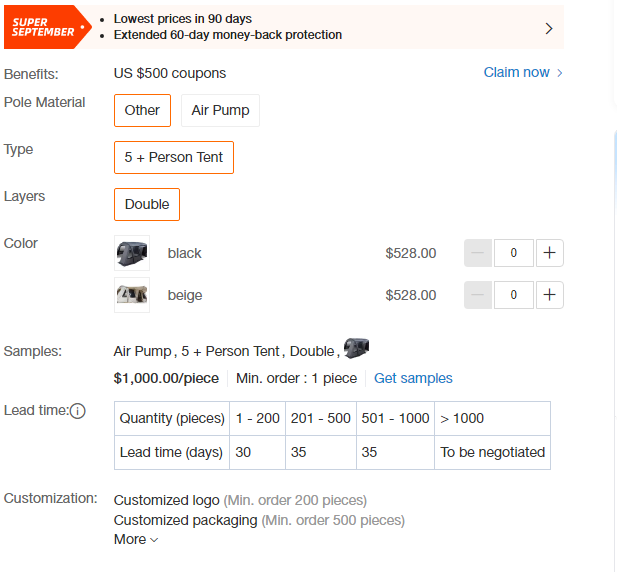Increase black tent quantity with plus

tap(549, 253)
